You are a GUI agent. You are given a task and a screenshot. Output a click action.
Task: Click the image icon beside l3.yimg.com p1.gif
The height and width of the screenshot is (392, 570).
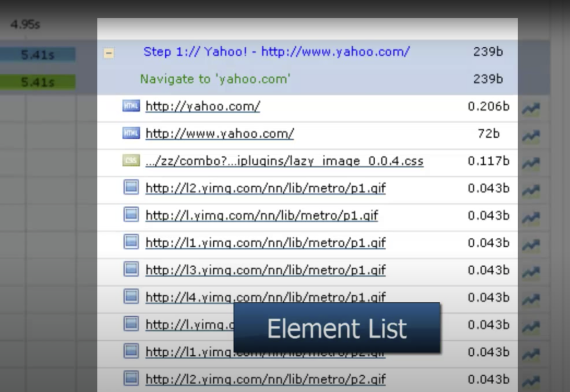coord(131,269)
